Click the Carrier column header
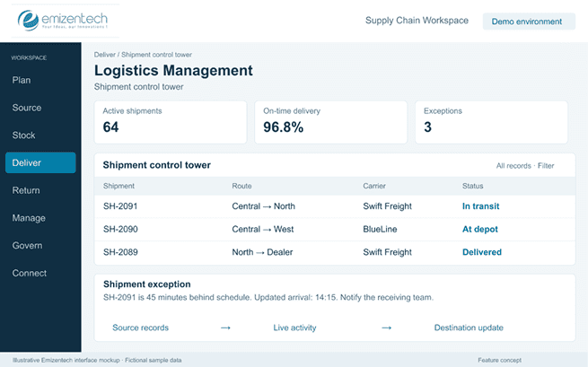 [374, 186]
